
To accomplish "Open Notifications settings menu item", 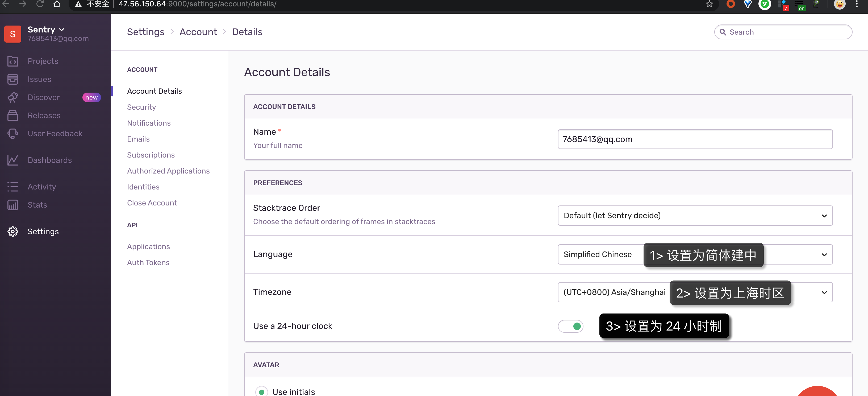I will (x=149, y=123).
